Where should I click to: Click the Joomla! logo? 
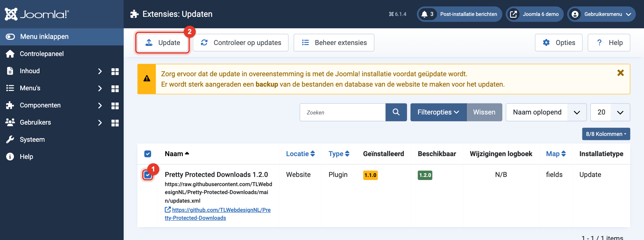click(37, 14)
